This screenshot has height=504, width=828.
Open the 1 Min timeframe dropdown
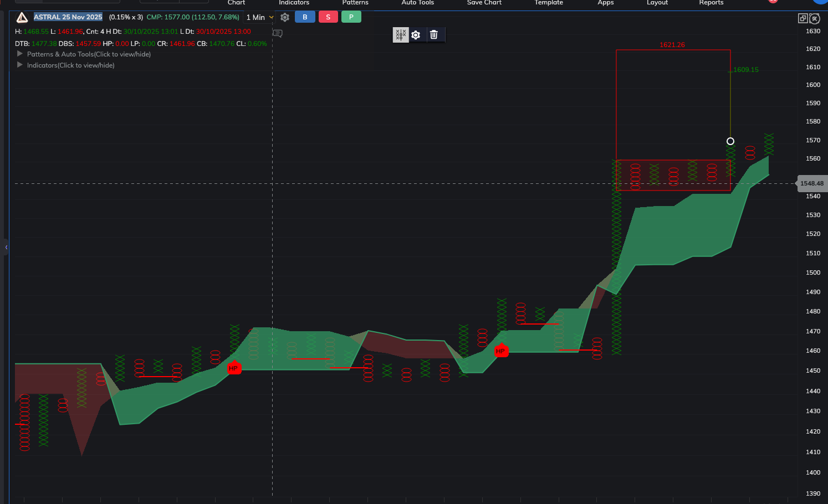click(259, 18)
